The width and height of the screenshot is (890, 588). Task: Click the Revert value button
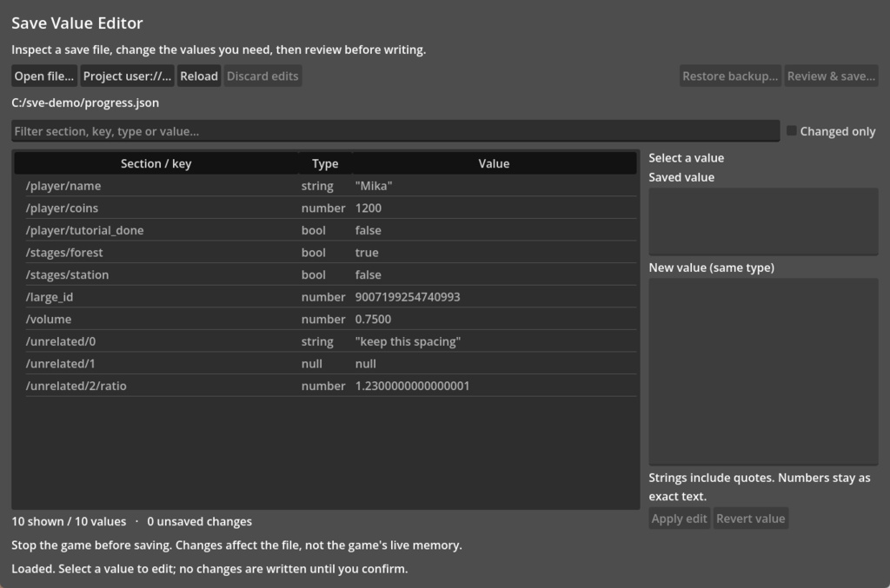click(750, 519)
